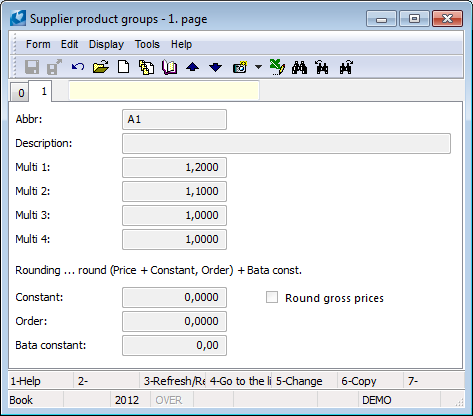
Task: Switch to page tab 0
Action: (x=20, y=93)
